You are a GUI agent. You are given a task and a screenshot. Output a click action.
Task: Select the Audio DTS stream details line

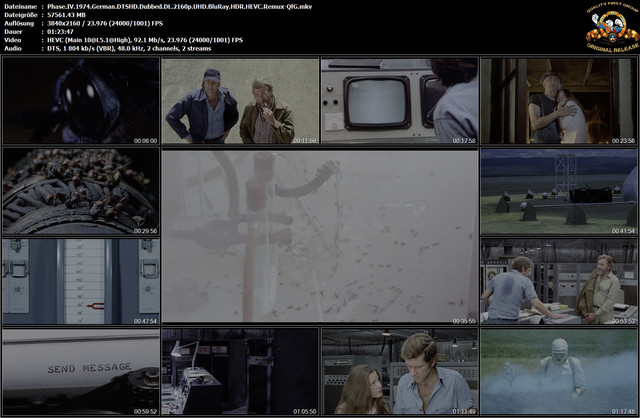tap(129, 48)
